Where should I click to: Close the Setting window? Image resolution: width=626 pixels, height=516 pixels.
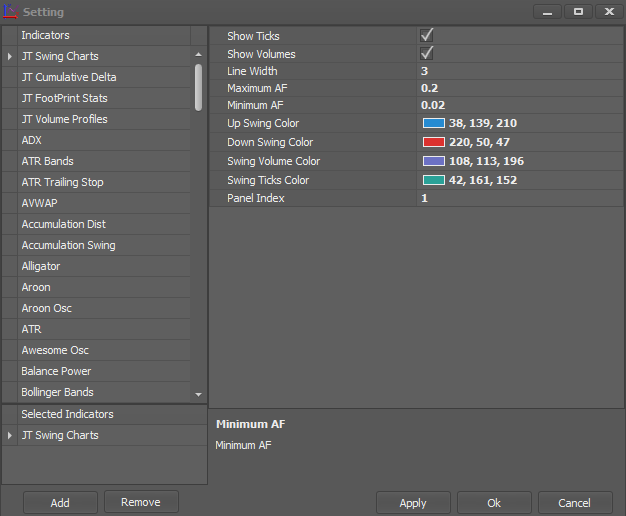coord(609,12)
